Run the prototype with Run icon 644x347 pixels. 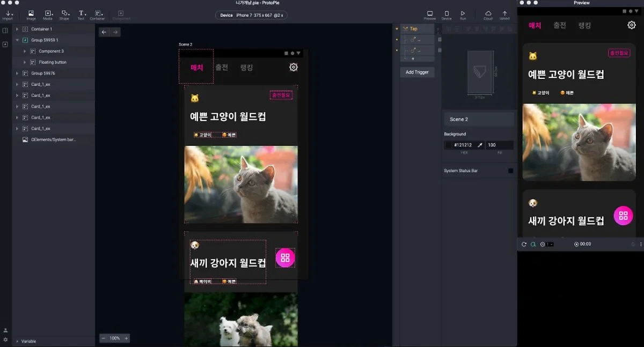pos(463,14)
